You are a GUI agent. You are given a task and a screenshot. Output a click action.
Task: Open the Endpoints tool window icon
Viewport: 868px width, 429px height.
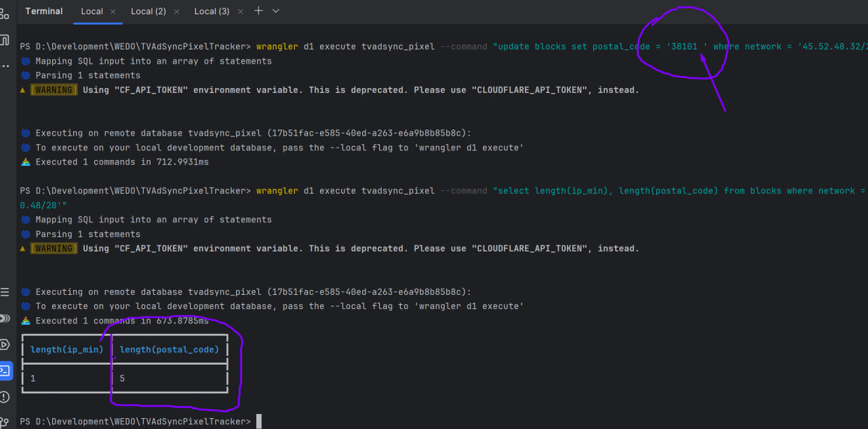5,319
